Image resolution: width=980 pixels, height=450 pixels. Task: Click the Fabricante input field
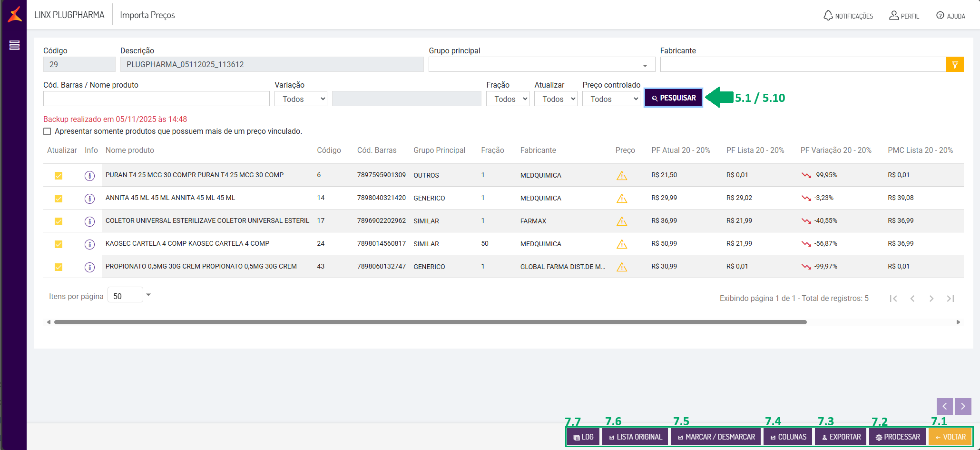tap(803, 64)
